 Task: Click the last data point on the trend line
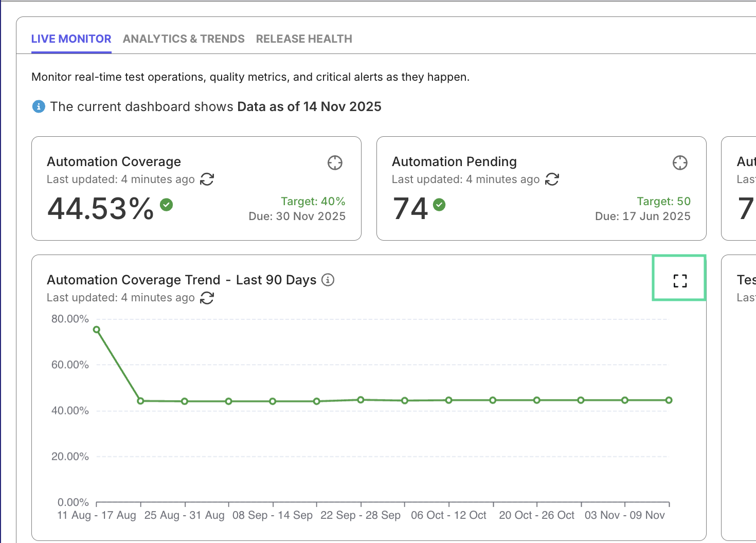669,400
